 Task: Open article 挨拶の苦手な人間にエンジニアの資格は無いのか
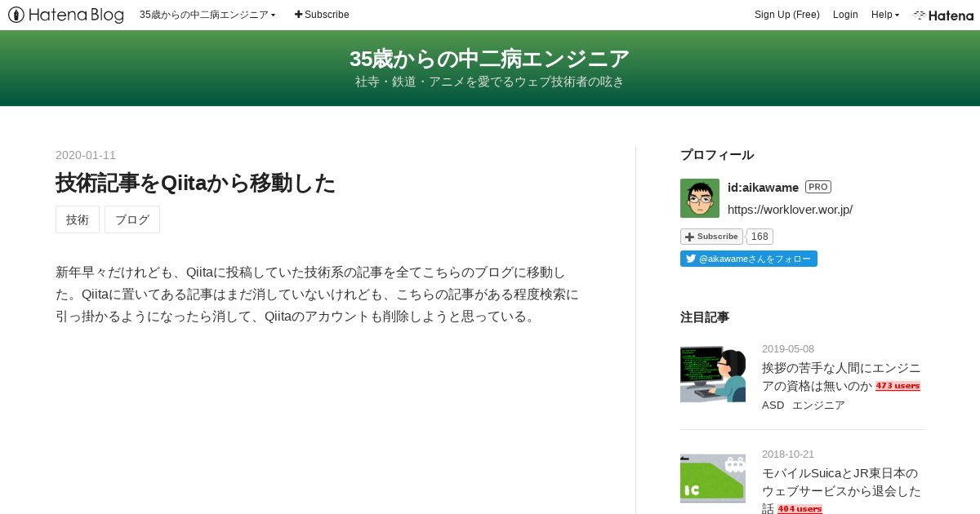[841, 377]
